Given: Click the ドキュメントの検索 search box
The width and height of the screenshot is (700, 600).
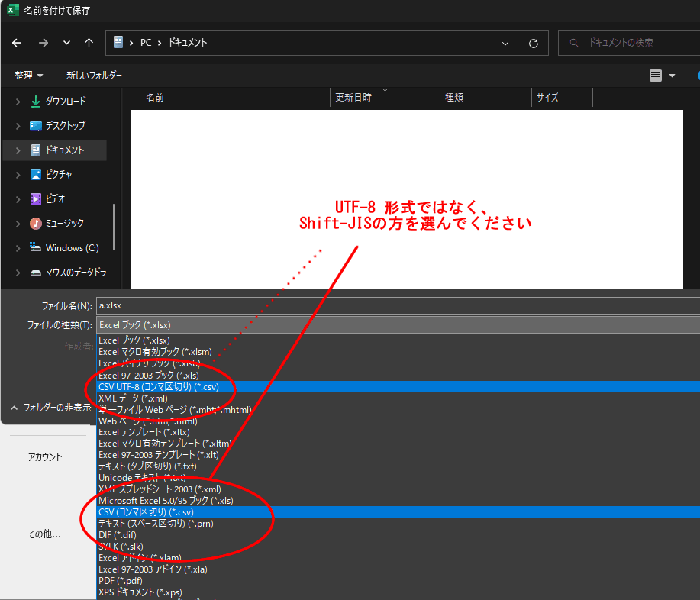Looking at the screenshot, I should tap(630, 43).
